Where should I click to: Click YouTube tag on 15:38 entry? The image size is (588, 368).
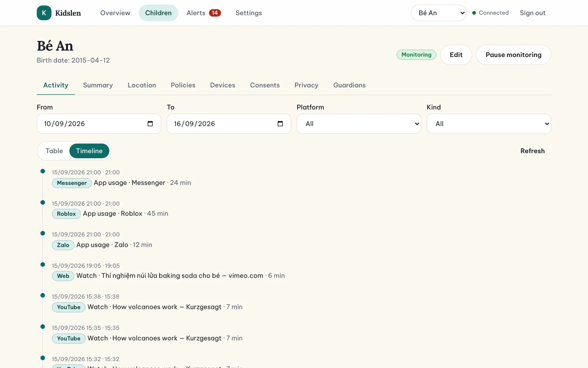69,307
